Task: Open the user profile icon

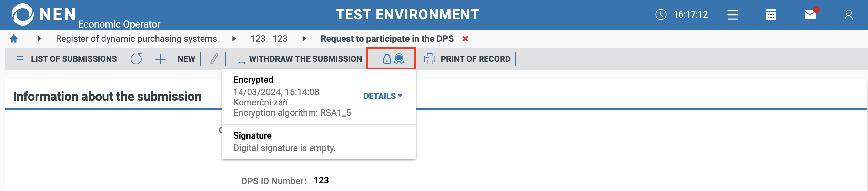Action: click(848, 14)
